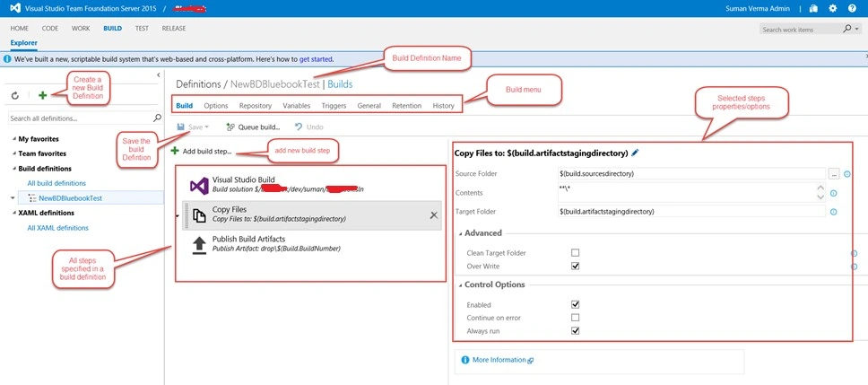
Task: Open the marketplace bag icon
Action: click(x=813, y=8)
